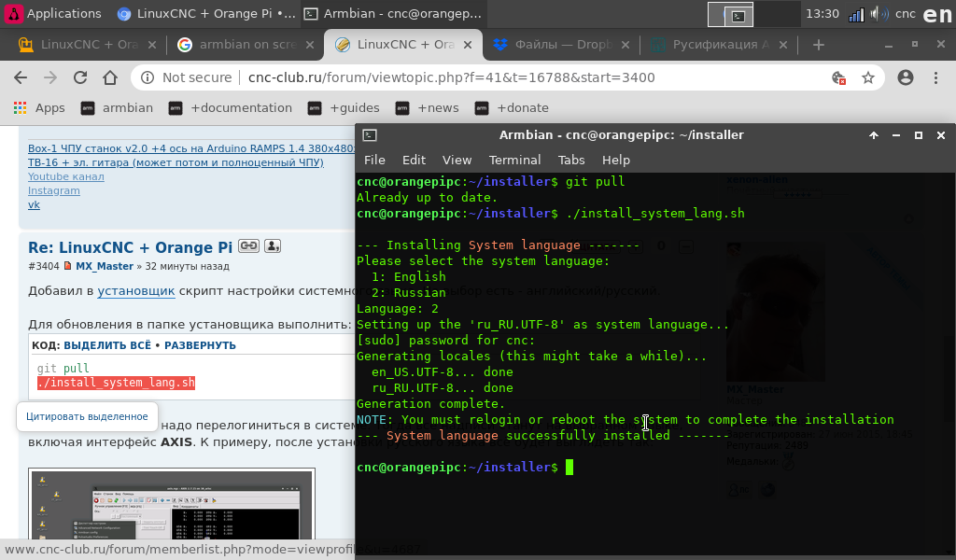This screenshot has width=956, height=560.
Task: Open the Applications menu in top panel
Action: 53,13
